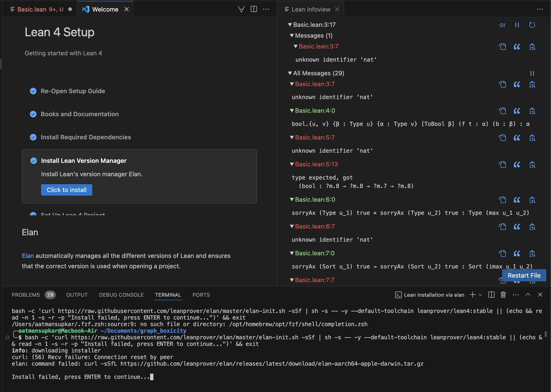Open Install Required Dependencies step

(86, 137)
